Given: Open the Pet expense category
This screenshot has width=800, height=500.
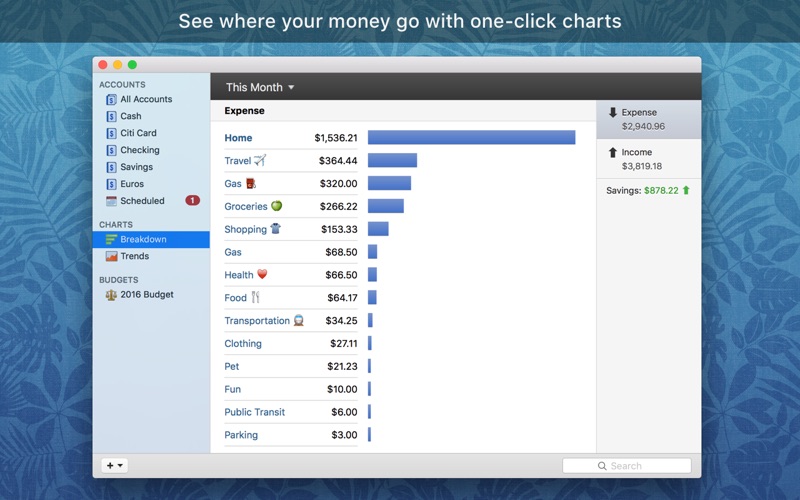Looking at the screenshot, I should click(232, 366).
